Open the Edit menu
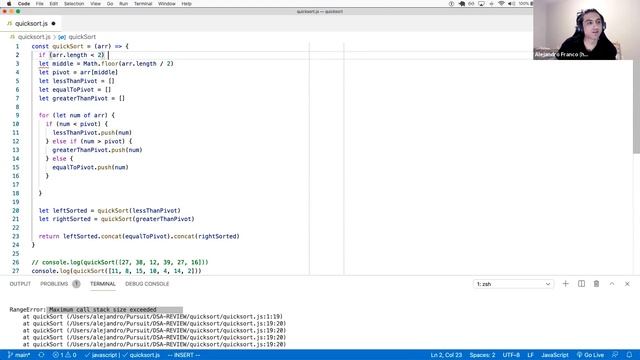Screen dimensions: 640x360 click(x=53, y=4)
